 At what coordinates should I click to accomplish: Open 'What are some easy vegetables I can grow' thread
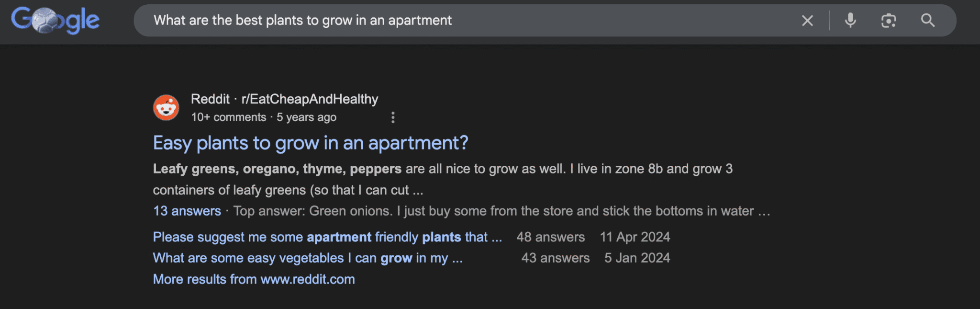[308, 258]
